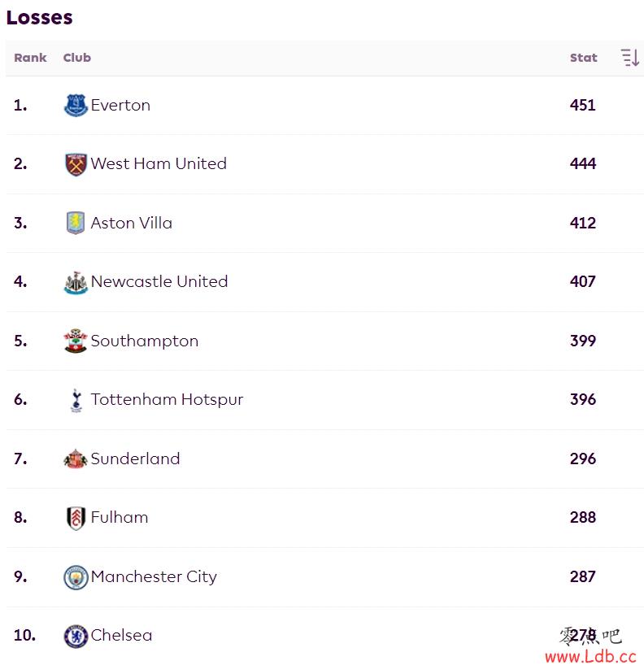
Task: Open the Tottenham Hotspur club link
Action: click(x=167, y=399)
